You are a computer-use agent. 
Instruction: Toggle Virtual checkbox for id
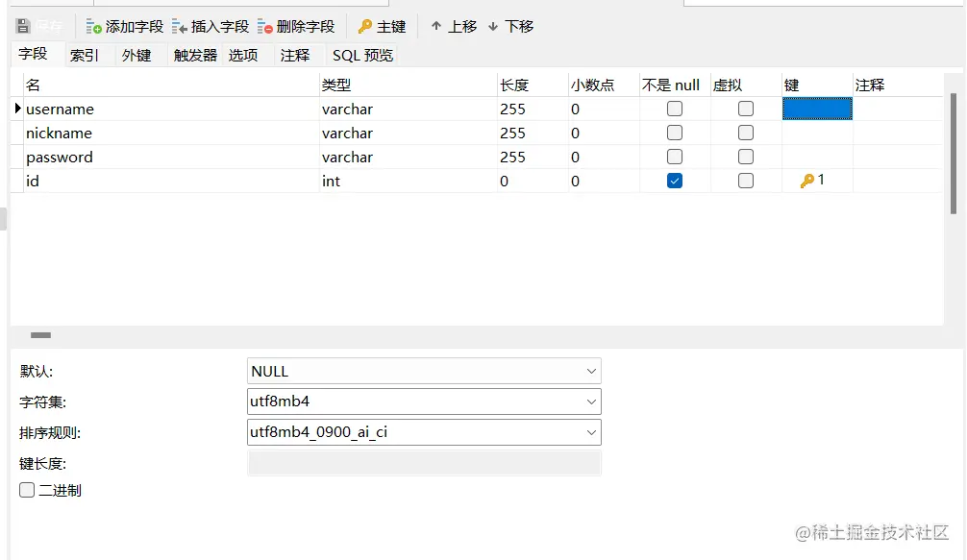[746, 181]
